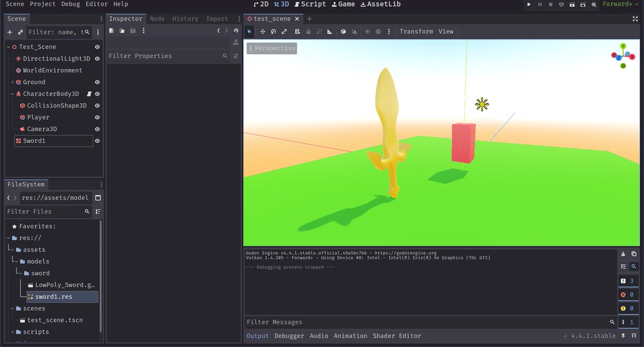Toggle preview sunlight in the viewport toolbar
The width and height of the screenshot is (644, 347).
pyautogui.click(x=368, y=32)
